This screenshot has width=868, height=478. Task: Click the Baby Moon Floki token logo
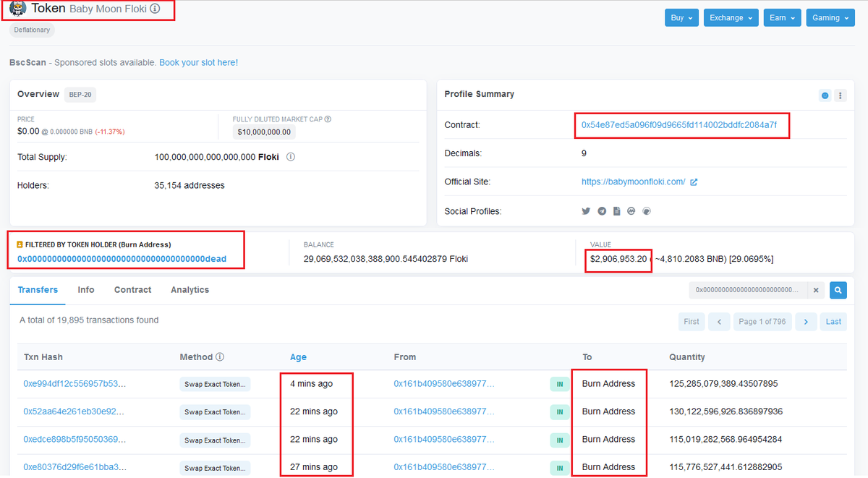18,9
